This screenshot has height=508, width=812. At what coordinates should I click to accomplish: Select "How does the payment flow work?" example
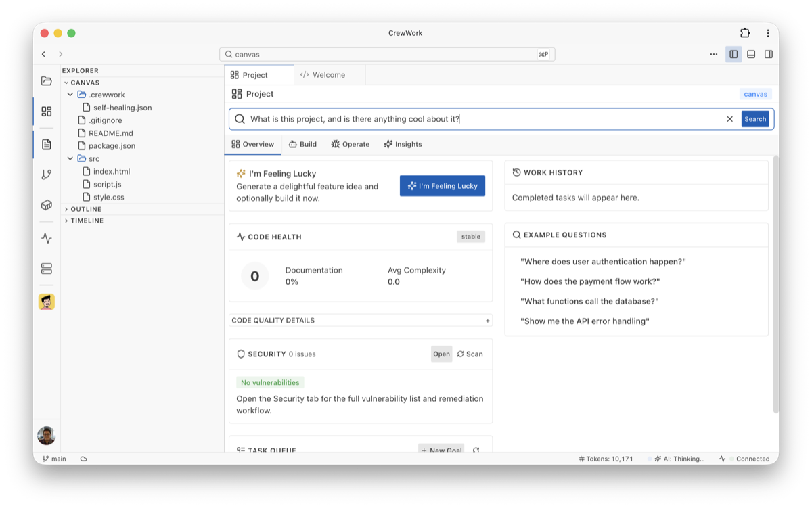[590, 281]
